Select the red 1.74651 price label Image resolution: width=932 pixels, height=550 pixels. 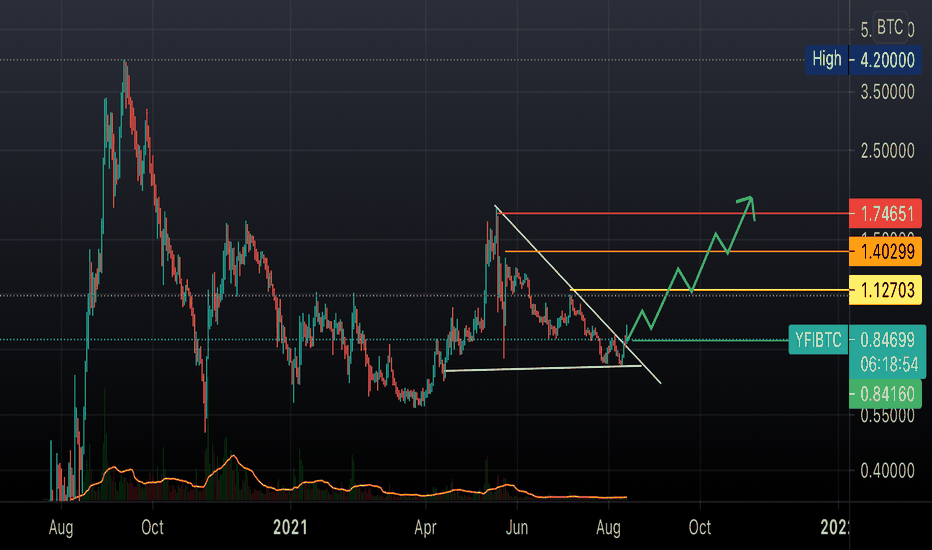click(x=886, y=213)
